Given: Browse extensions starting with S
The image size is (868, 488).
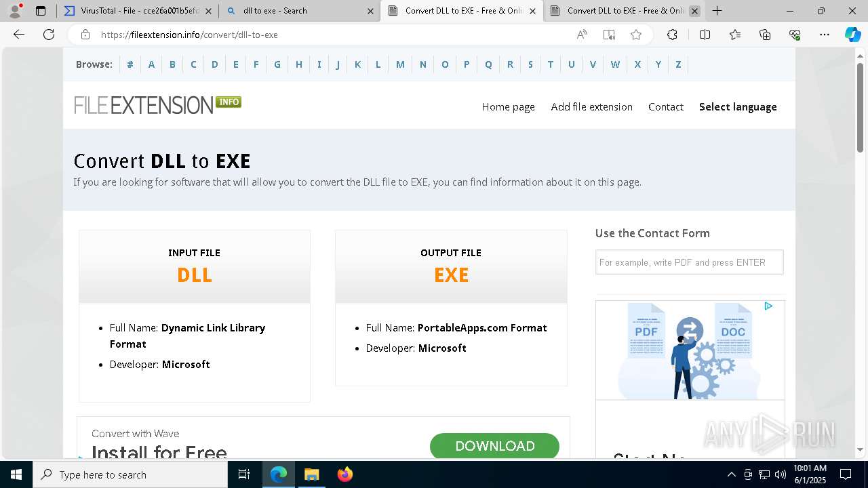Looking at the screenshot, I should 530,64.
